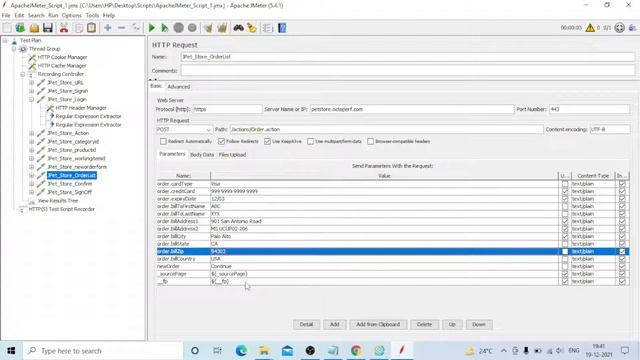Click the Delete parameter button
Viewport: 640px width, 360px height.
point(424,324)
